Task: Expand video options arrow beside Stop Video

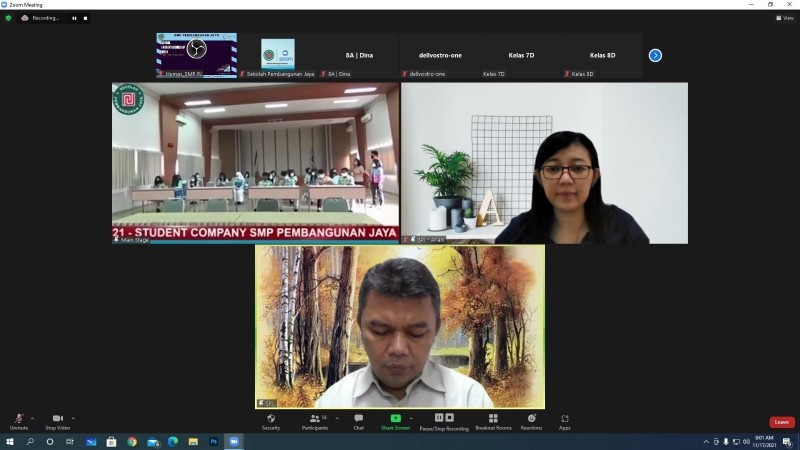Action: [73, 418]
